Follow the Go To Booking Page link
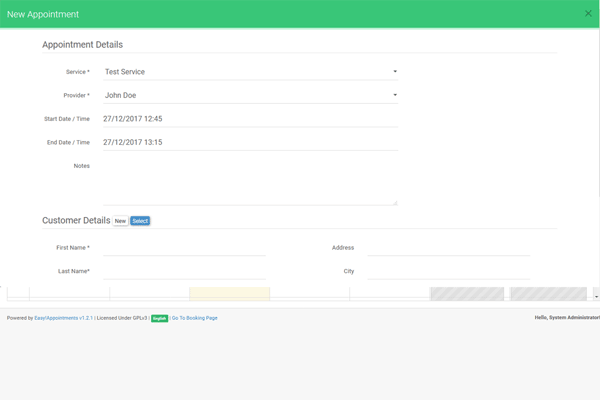This screenshot has height=400, width=600. pyautogui.click(x=195, y=318)
